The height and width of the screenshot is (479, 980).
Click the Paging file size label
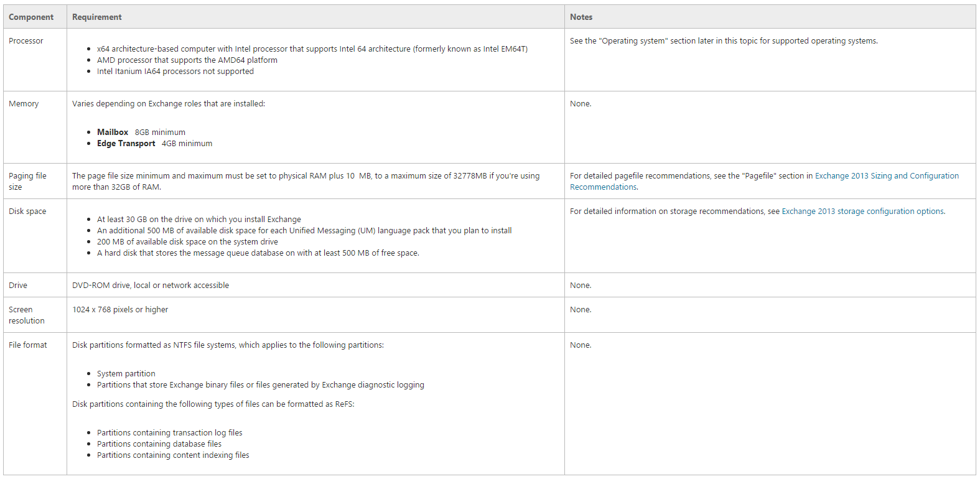[27, 182]
